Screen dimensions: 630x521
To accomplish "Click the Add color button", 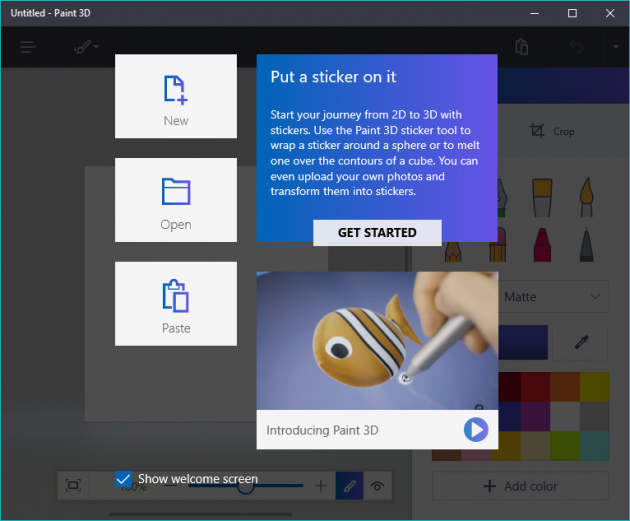I will tap(521, 486).
